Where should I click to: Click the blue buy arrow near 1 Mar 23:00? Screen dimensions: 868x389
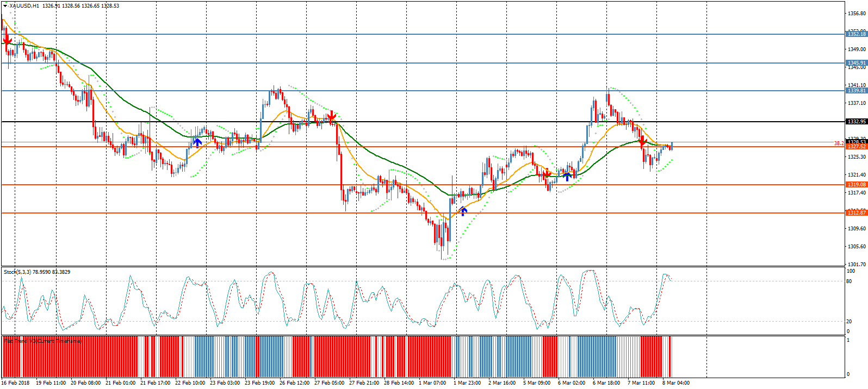coord(463,211)
